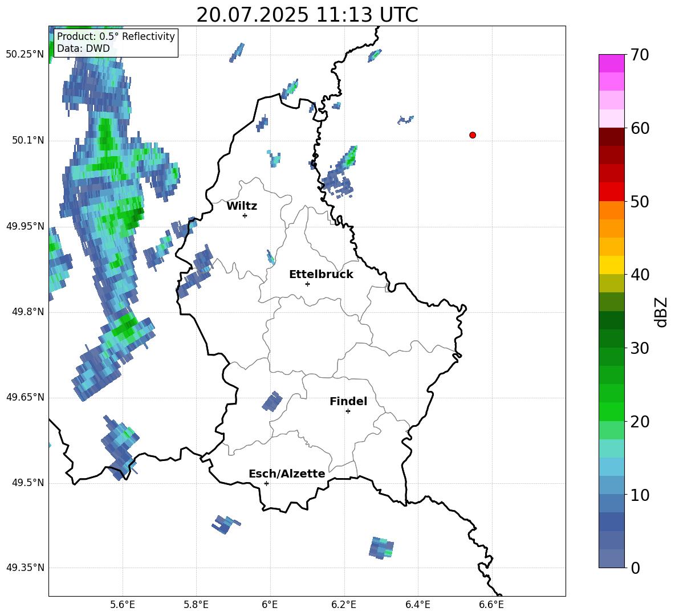The height and width of the screenshot is (616, 675).
Task: Click the 50.25°N latitude label
Action: [x=26, y=55]
